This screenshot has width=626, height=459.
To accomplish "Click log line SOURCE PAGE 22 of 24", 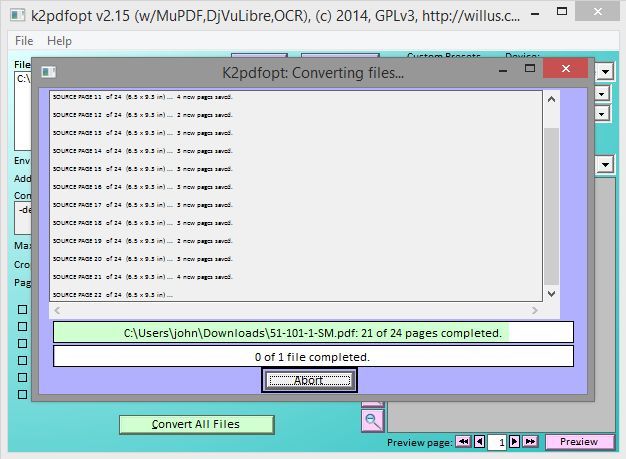I will click(x=113, y=295).
